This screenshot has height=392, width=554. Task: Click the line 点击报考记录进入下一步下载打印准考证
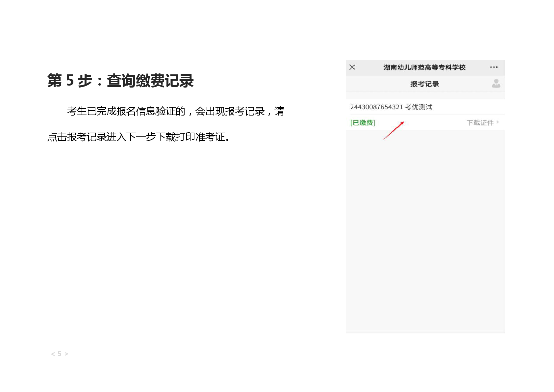coord(138,137)
